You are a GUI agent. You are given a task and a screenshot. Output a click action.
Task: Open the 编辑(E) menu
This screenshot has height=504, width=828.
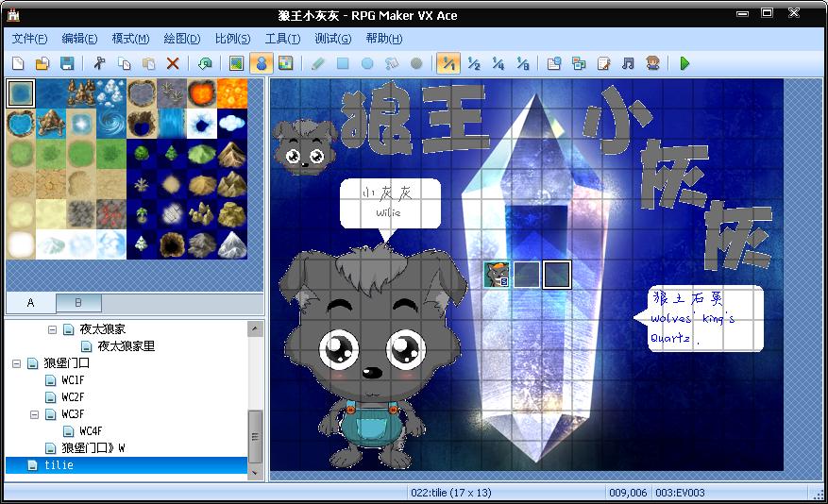coord(79,39)
